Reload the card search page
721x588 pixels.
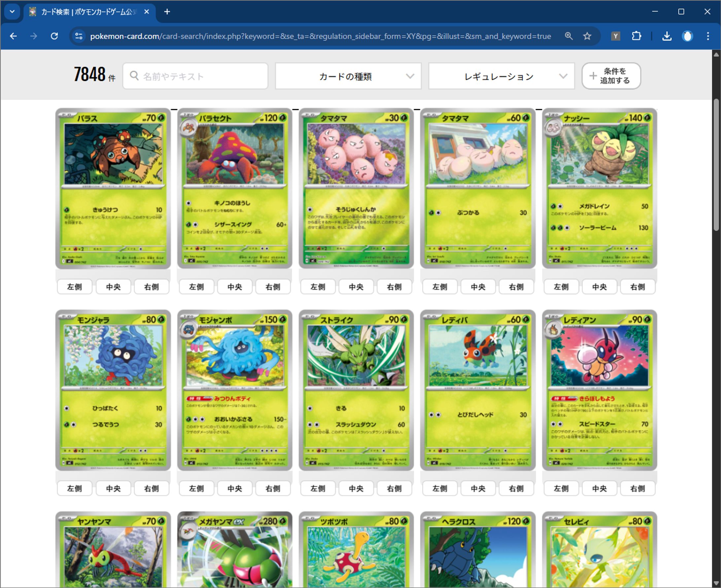[54, 36]
